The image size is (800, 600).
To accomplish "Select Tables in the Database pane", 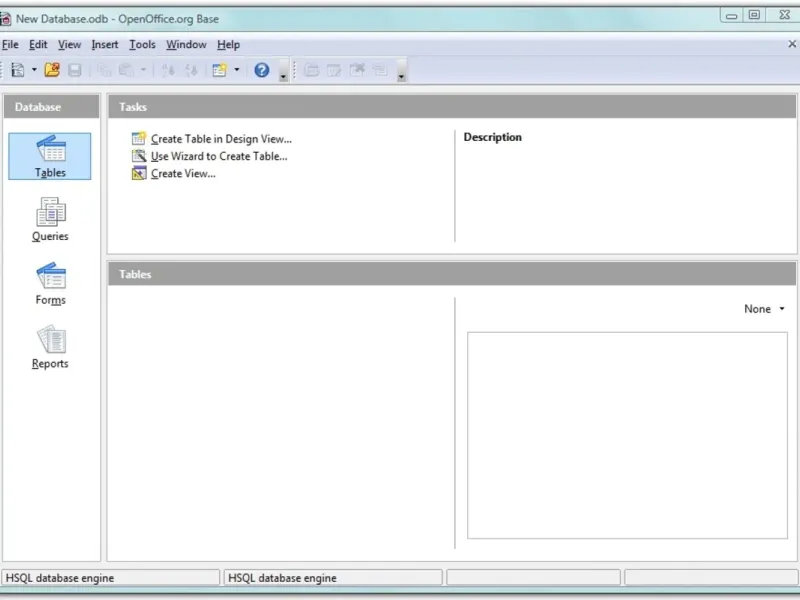I will [50, 156].
